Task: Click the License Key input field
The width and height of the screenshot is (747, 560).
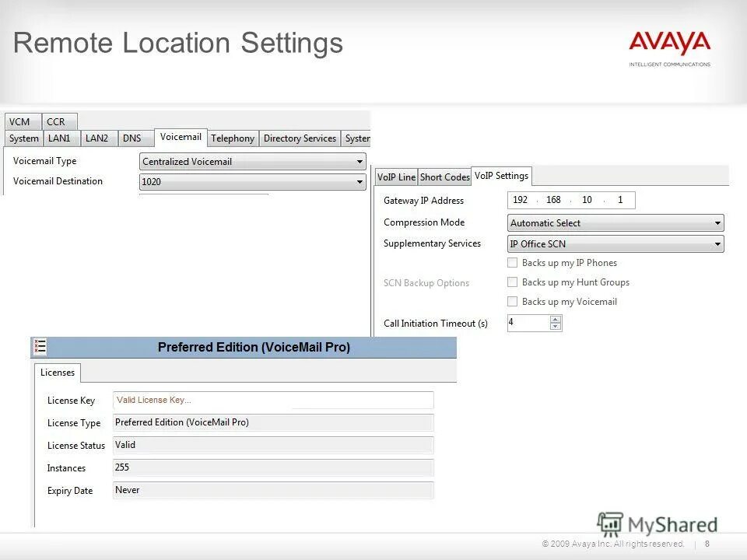Action: (x=272, y=400)
